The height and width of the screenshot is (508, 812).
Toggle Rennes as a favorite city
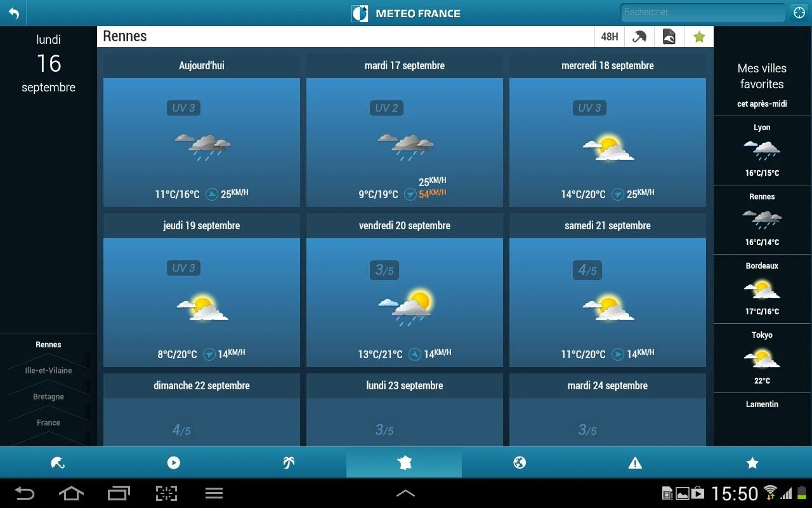tap(698, 36)
